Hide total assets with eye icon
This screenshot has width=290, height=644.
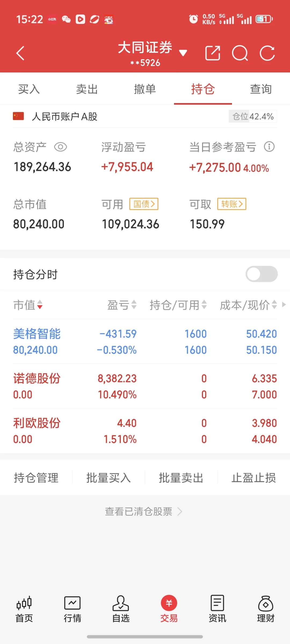(x=60, y=147)
